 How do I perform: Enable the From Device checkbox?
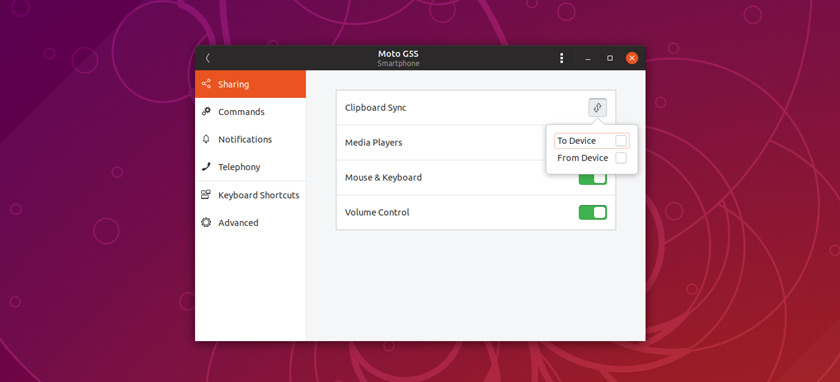click(x=620, y=158)
